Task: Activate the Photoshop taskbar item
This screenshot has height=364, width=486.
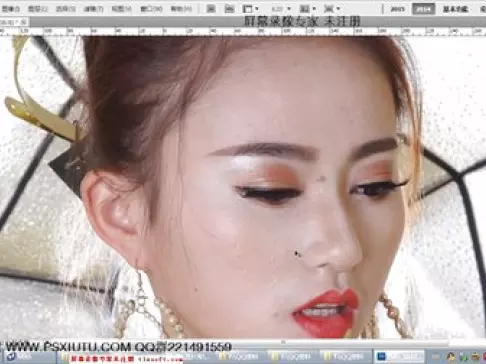Action: tap(400, 357)
